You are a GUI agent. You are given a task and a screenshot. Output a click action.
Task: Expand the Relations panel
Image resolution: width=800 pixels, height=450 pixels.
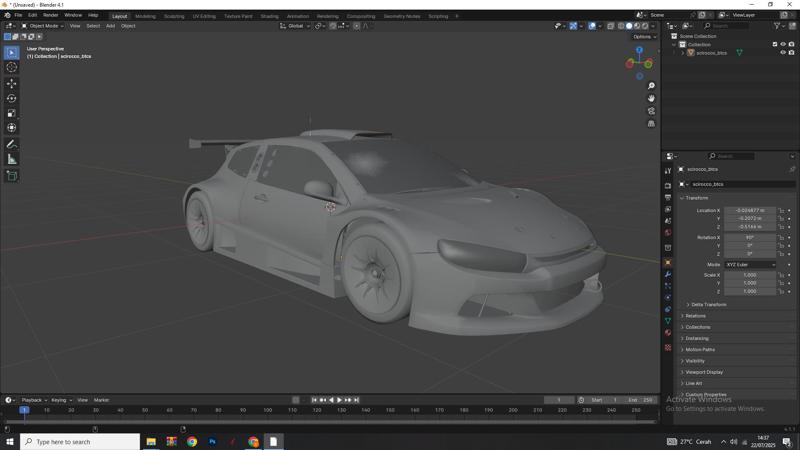[695, 316]
